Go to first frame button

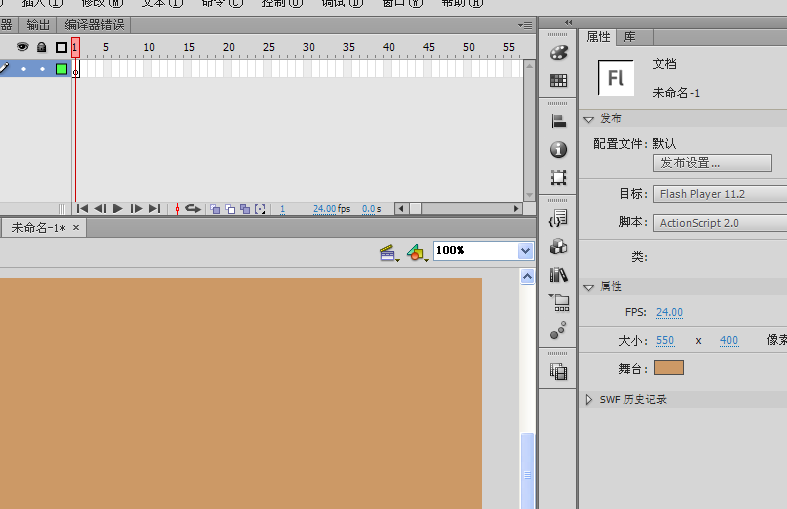point(82,208)
